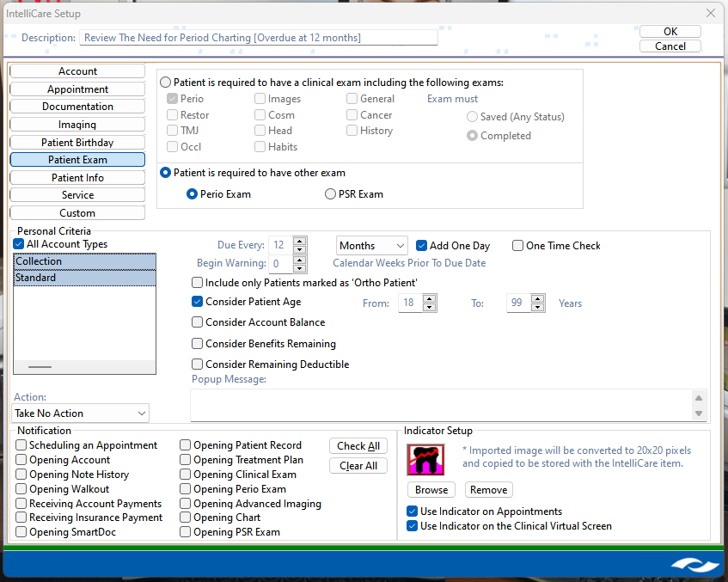Switch to the Documentation category tab
The width and height of the screenshot is (728, 582).
point(77,107)
